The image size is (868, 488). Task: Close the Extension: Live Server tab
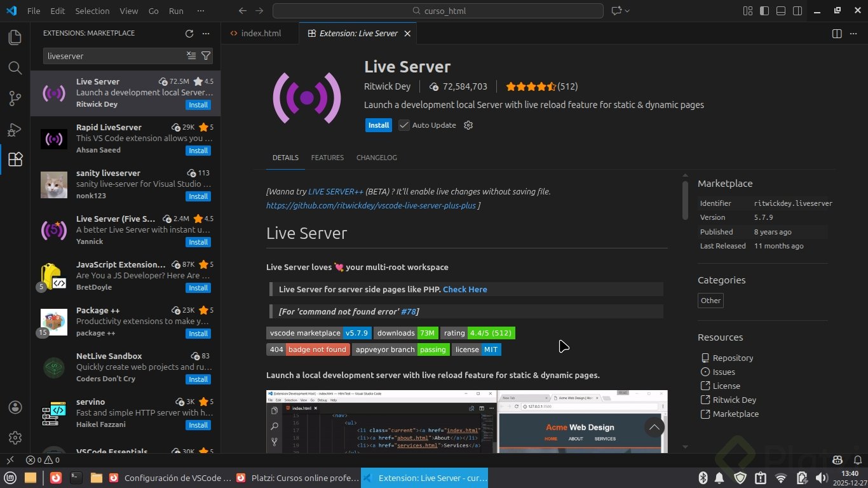click(x=407, y=34)
